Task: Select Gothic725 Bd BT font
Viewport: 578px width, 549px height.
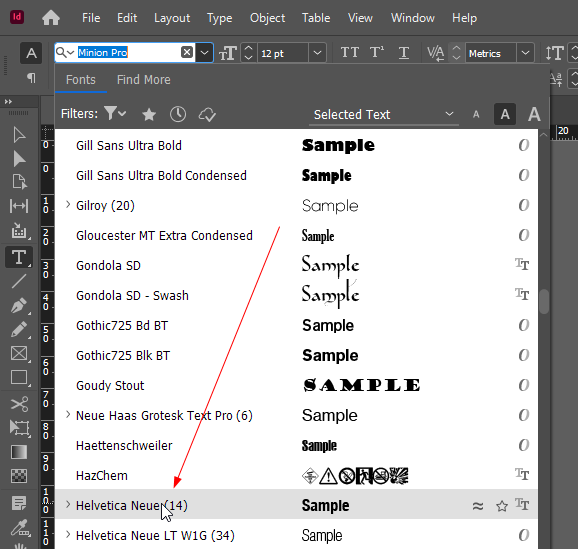Action: click(296, 326)
